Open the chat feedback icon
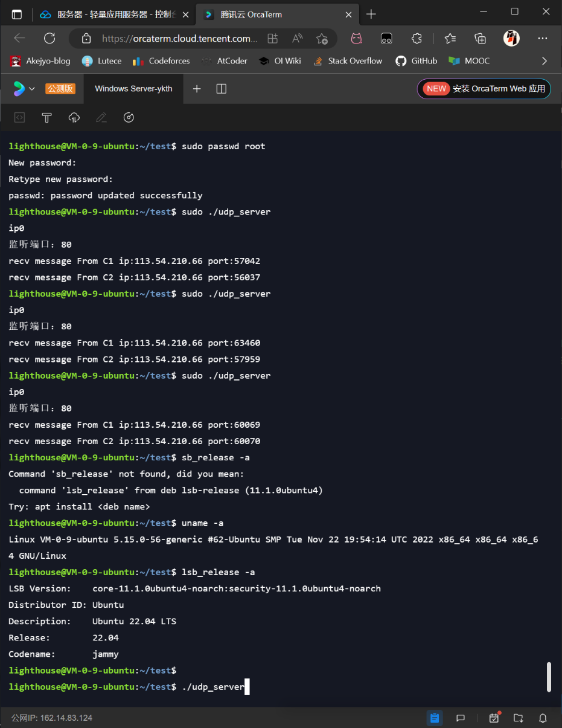This screenshot has height=728, width=562. (x=461, y=718)
